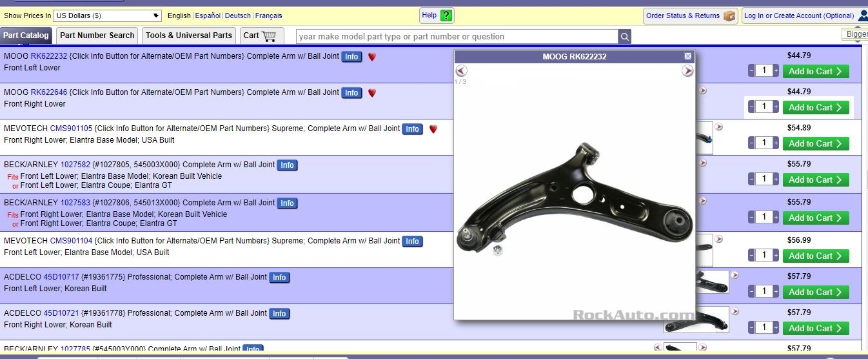Viewport: 868px width, 359px height.
Task: Switch language to Español
Action: click(x=208, y=15)
